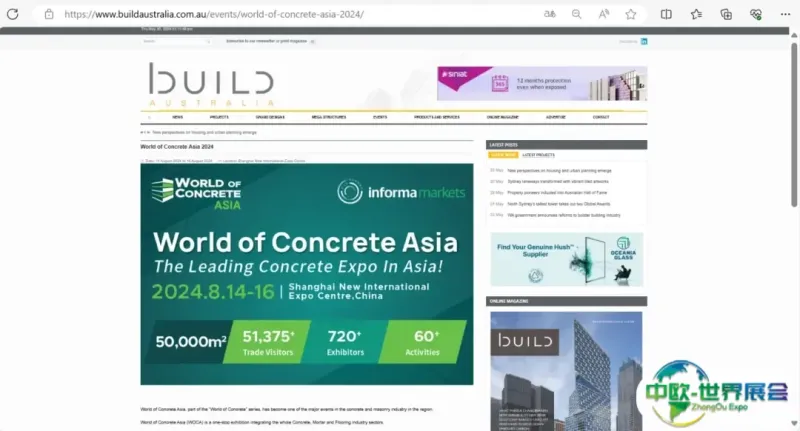Activate the read aloud icon
The height and width of the screenshot is (431, 800).
pyautogui.click(x=604, y=14)
